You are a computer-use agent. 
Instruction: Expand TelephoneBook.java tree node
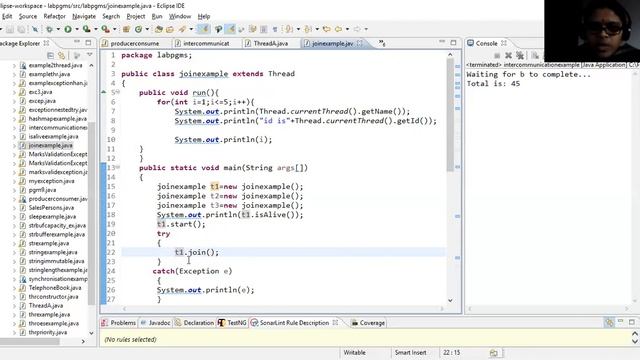[x=14, y=288]
